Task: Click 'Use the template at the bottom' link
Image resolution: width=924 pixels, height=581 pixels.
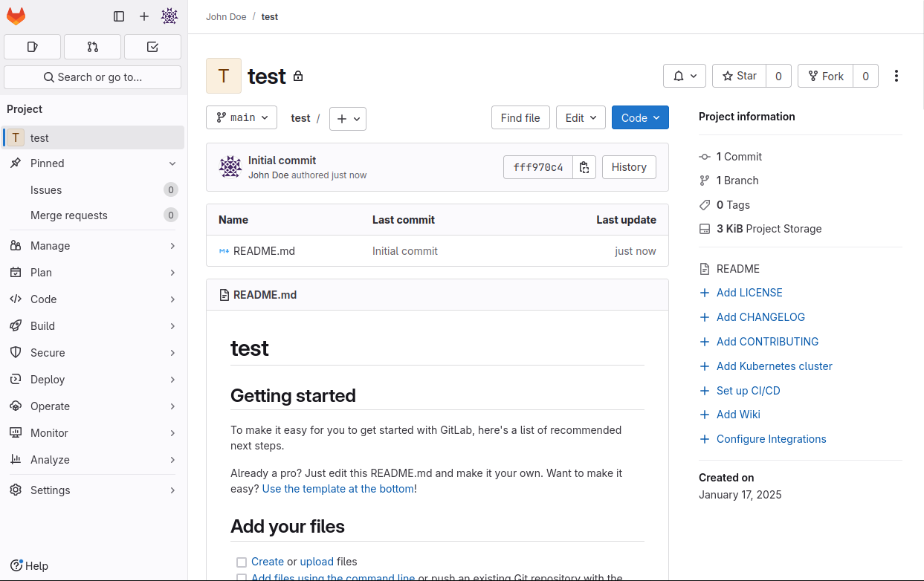Action: [338, 489]
